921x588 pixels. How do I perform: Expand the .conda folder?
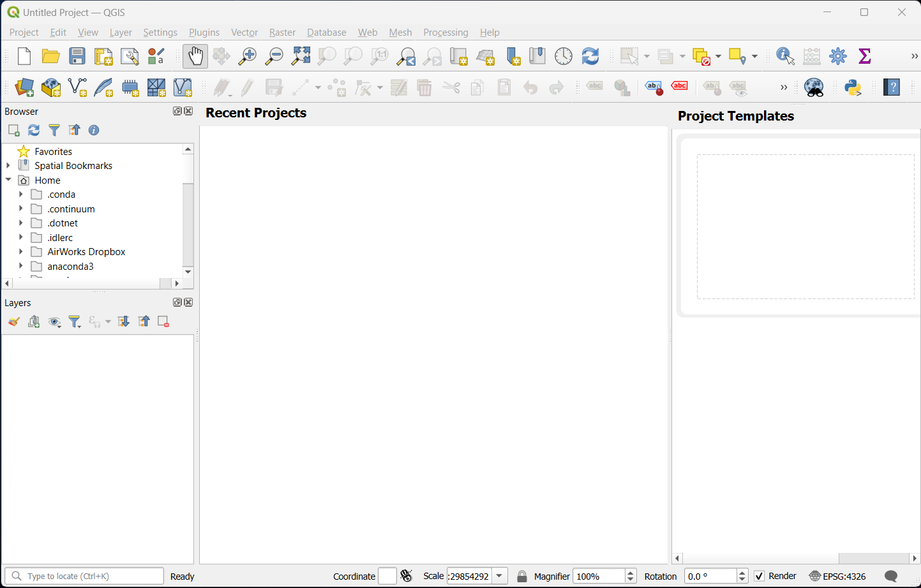coord(21,194)
